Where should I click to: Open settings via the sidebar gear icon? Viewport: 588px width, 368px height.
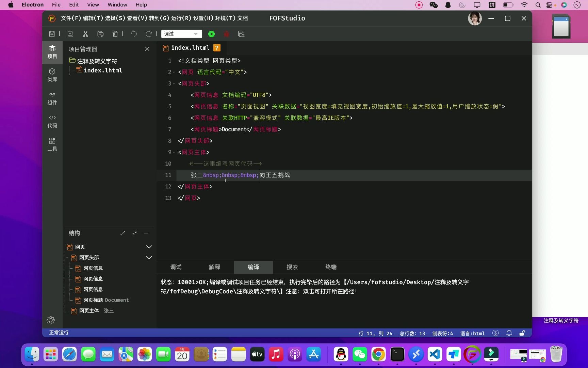pyautogui.click(x=51, y=320)
